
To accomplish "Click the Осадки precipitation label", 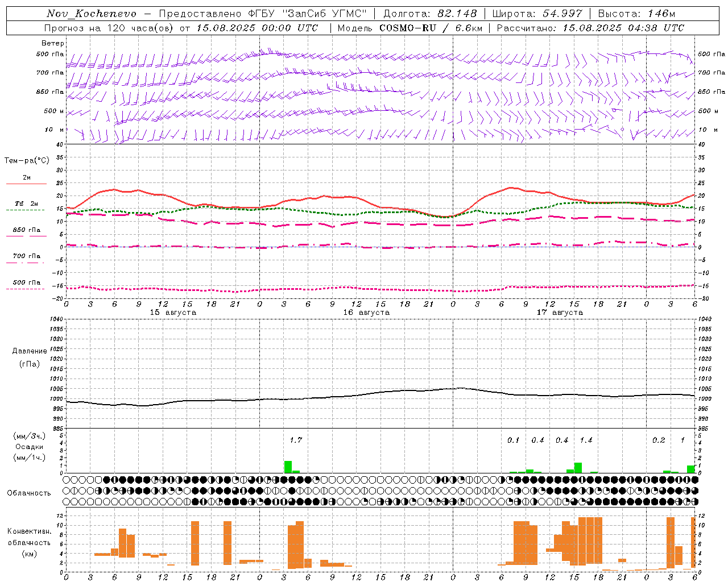I will tap(30, 447).
